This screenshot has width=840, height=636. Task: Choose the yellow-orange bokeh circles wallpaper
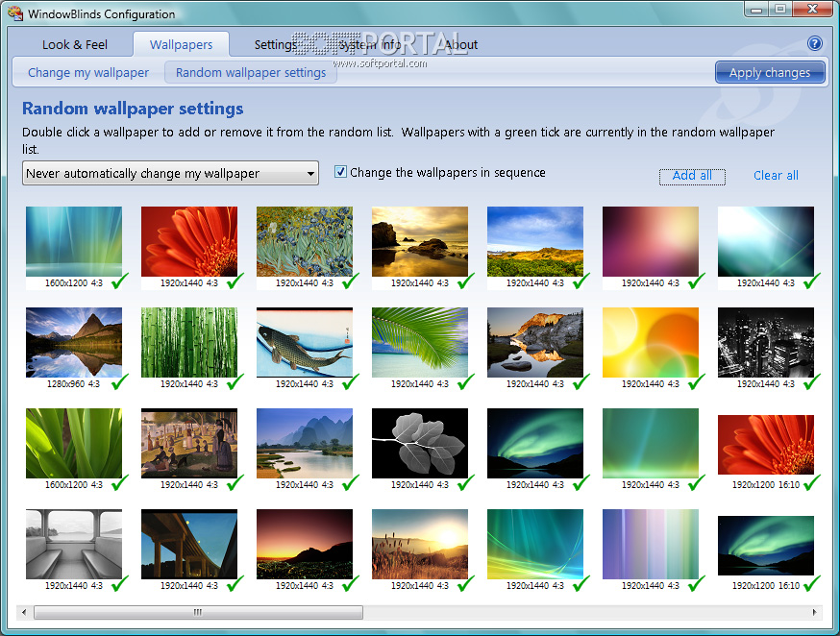click(x=651, y=342)
